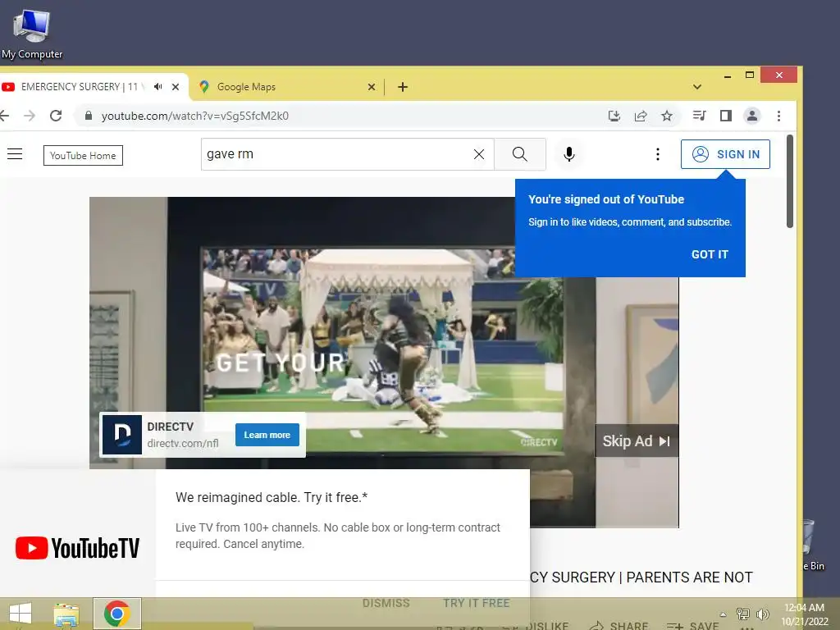
Task: Click Learn more on DIRECTV ad
Action: coord(267,435)
